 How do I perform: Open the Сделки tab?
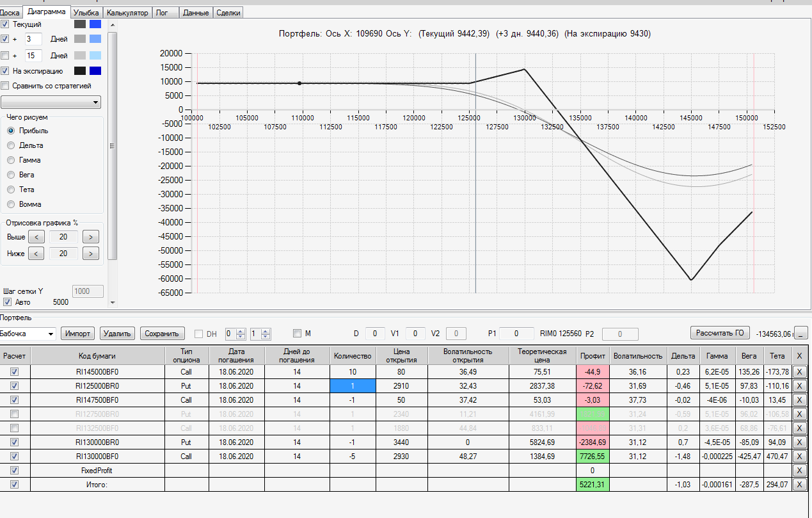point(228,12)
